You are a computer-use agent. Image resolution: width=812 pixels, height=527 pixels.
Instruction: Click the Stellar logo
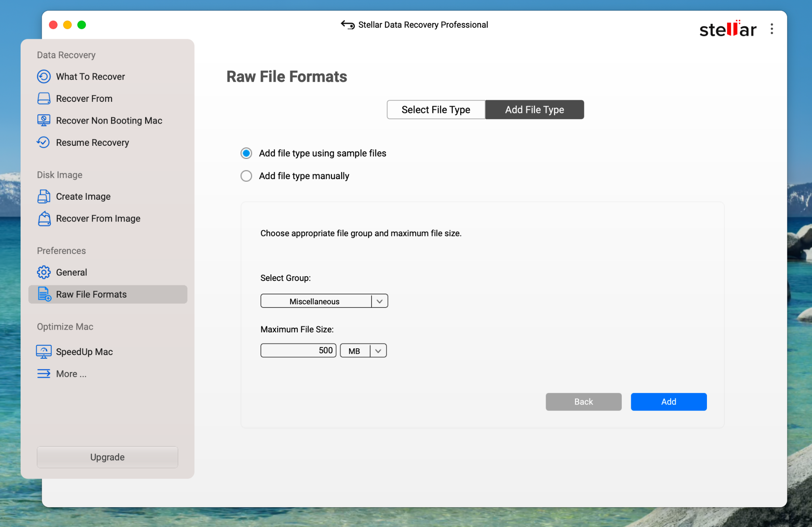pyautogui.click(x=728, y=29)
